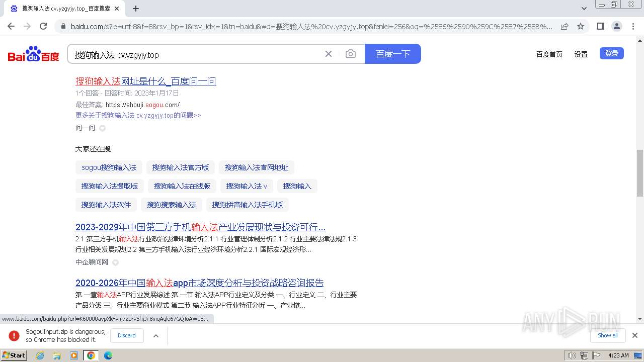Screen dimensions: 644x362
Task: Open result 搜狗输入法网址是什么_百度问一问
Action: click(x=146, y=81)
